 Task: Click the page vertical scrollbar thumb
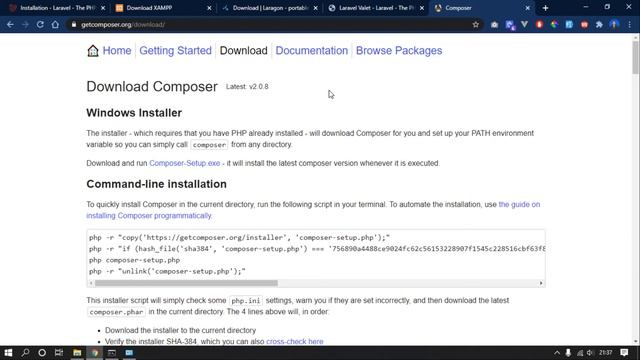coord(636,57)
